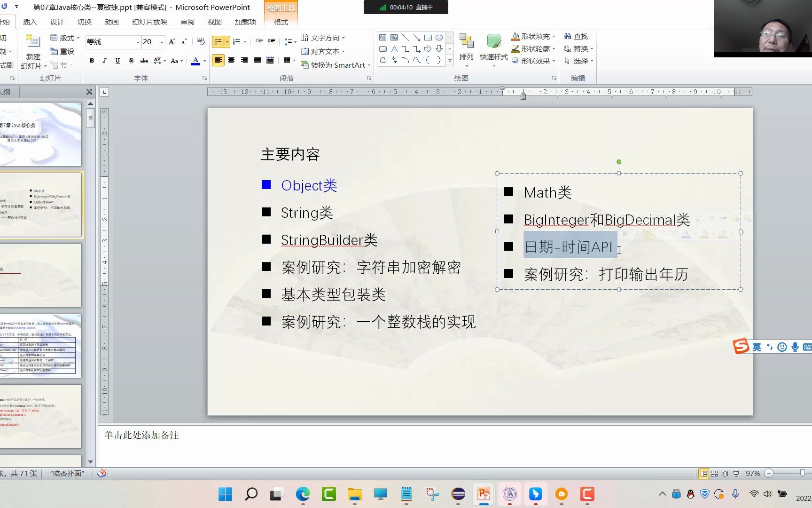Select curve shape
This screenshot has width=812, height=508.
click(x=417, y=60)
